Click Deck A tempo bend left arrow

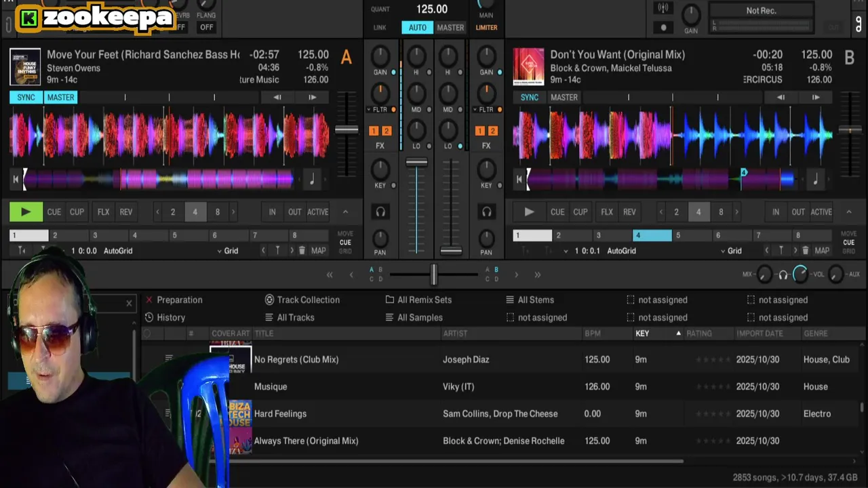(x=277, y=98)
